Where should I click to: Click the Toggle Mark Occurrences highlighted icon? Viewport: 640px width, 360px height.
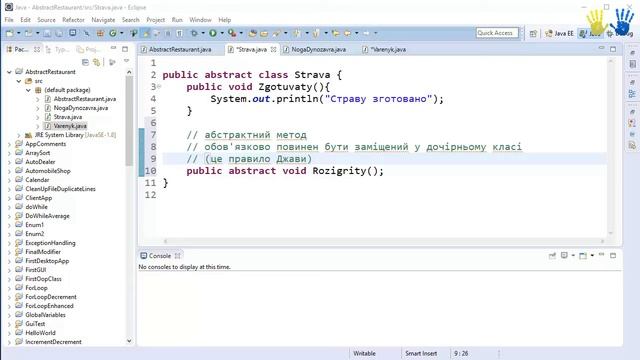146,33
